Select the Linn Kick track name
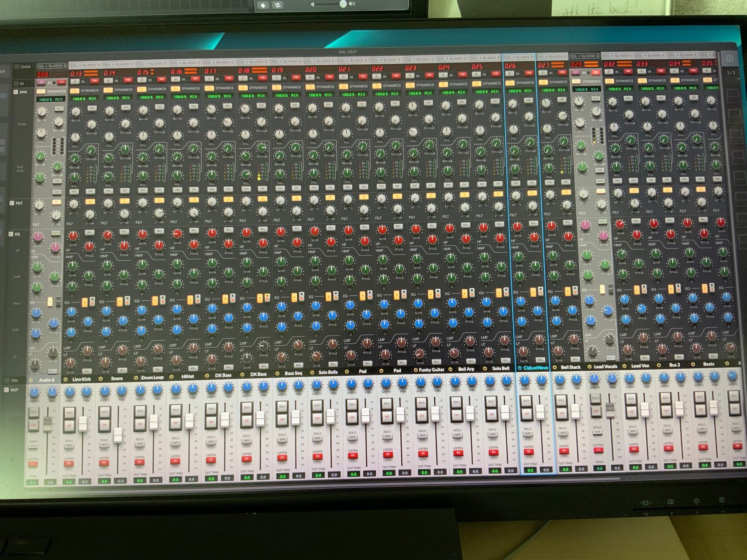The width and height of the screenshot is (747, 560). coord(82,379)
